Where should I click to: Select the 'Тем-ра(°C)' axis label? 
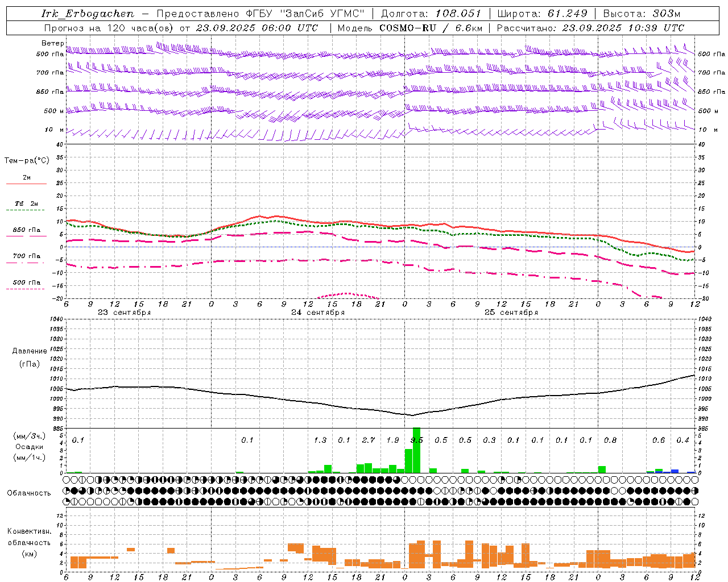pos(27,161)
